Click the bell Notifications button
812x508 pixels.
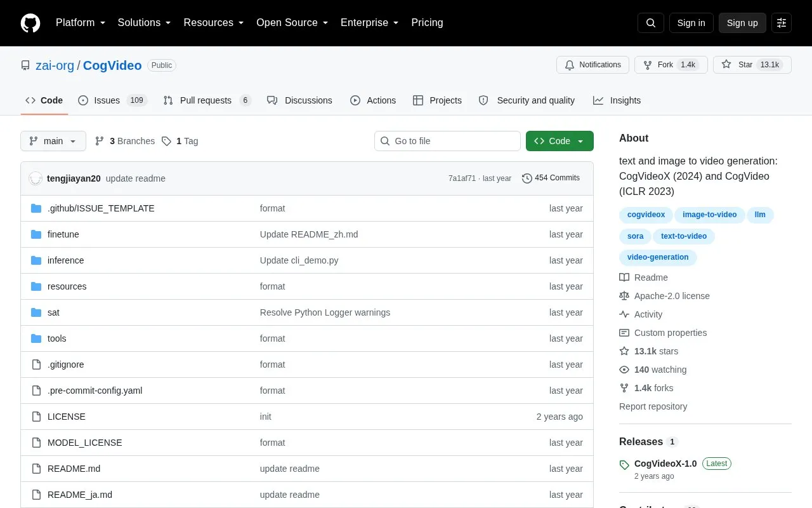(x=593, y=65)
